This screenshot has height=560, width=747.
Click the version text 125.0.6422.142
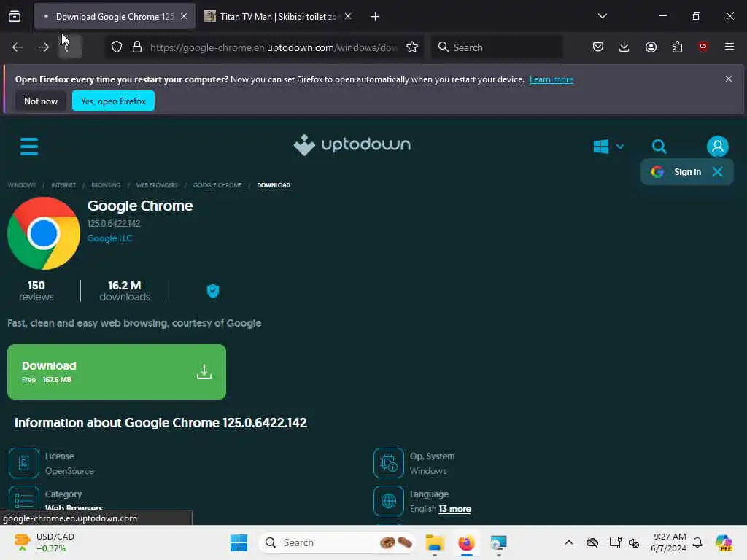click(x=114, y=223)
